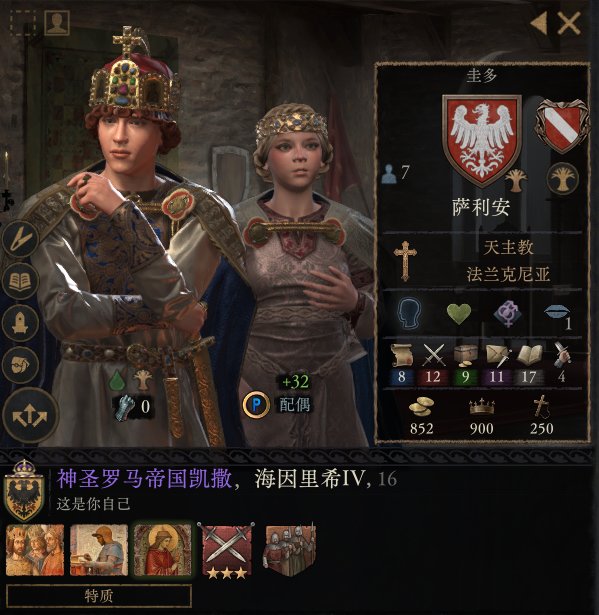Select the red-white striped house shield

[563, 126]
